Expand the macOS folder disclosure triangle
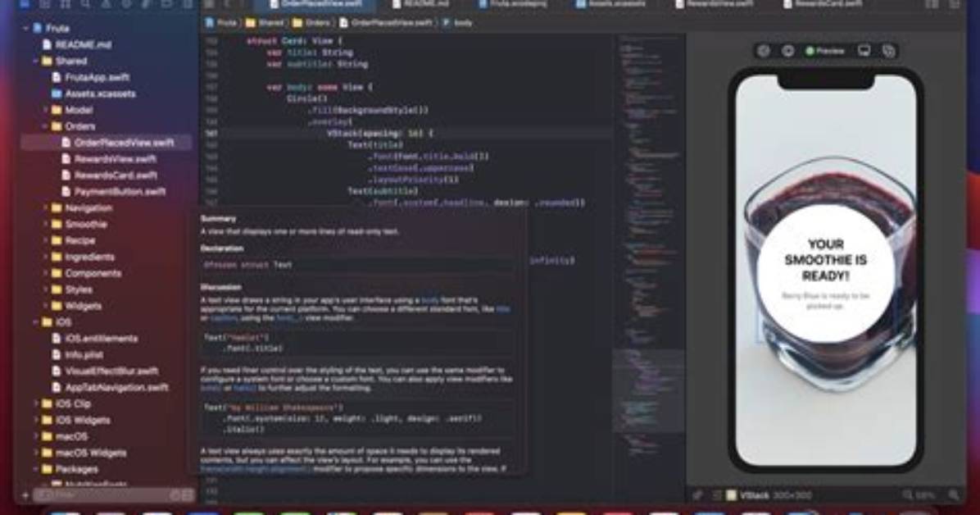 click(35, 436)
